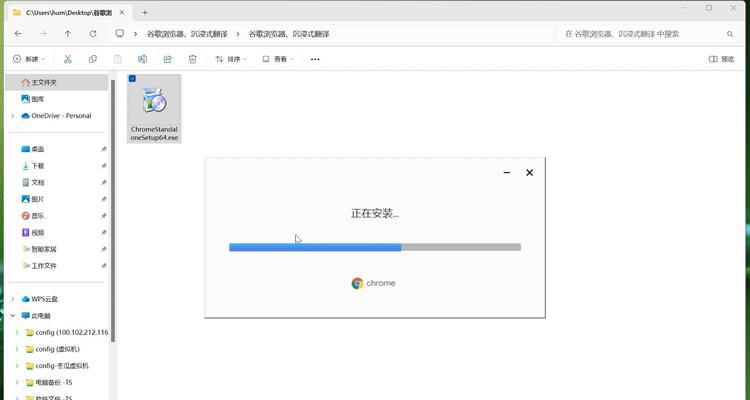Minimize the Chrome installer dialog
This screenshot has width=750, height=400.
[507, 172]
